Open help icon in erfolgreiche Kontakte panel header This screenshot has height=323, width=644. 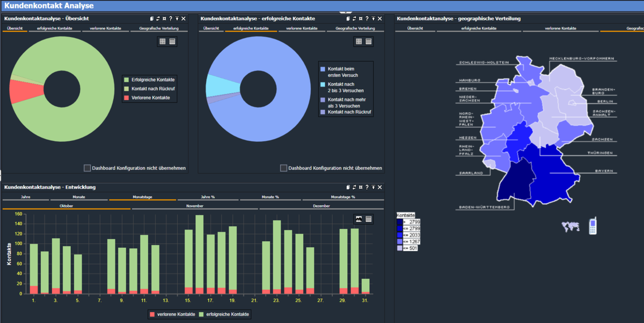(367, 19)
